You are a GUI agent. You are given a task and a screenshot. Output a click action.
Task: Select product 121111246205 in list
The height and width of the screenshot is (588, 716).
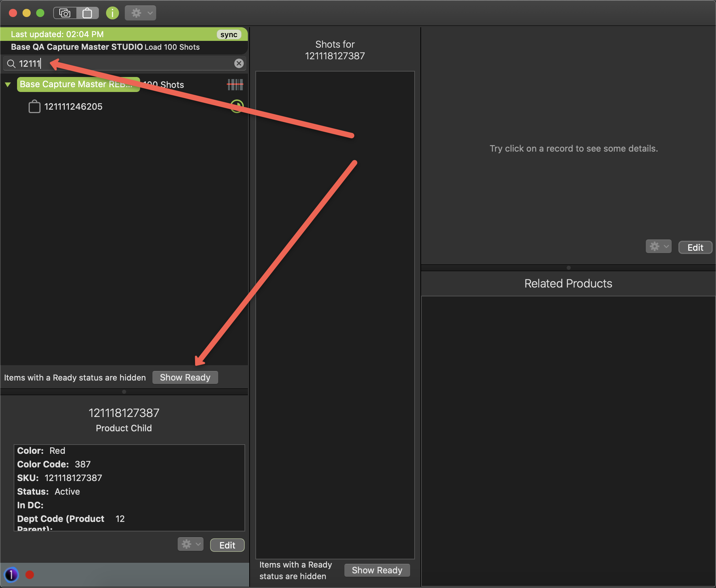73,107
